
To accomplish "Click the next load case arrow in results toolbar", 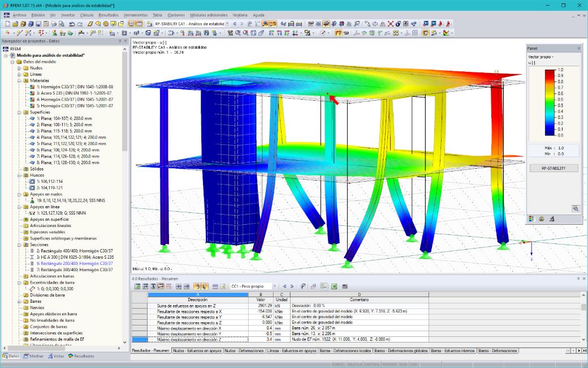I will pos(292,286).
